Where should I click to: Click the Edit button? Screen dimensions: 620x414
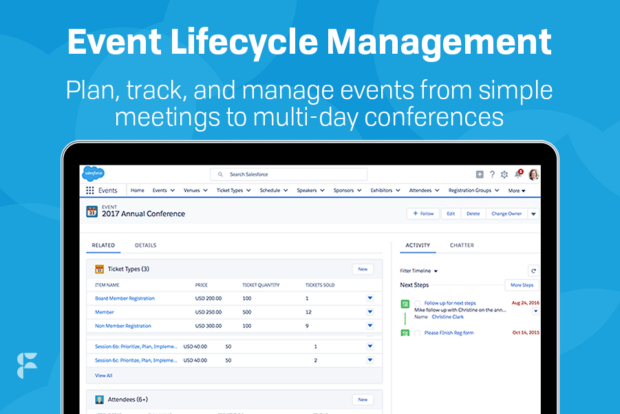(450, 214)
